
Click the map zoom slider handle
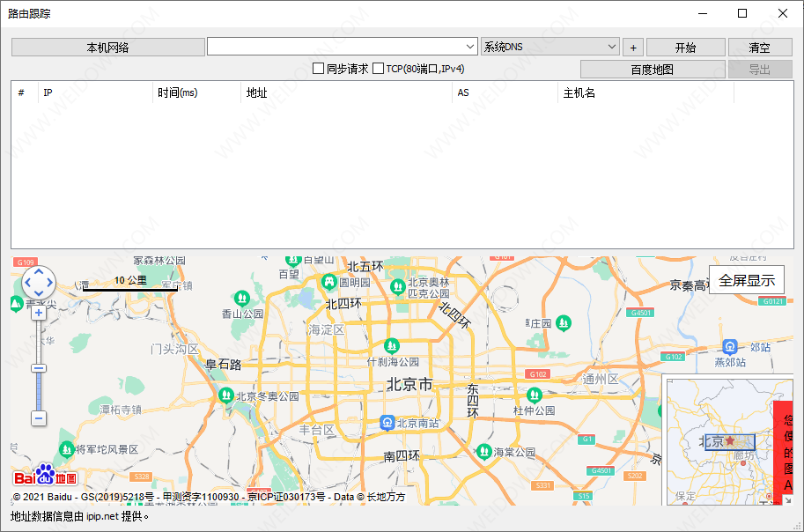(39, 368)
